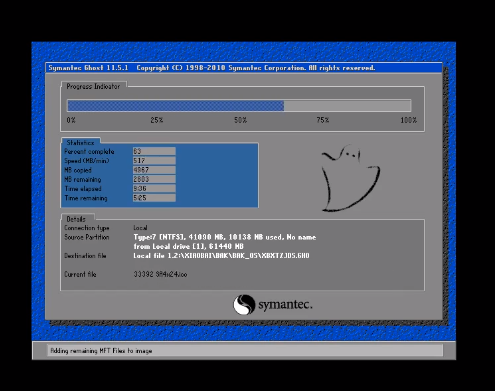Click the current file value 33392
The width and height of the screenshot is (495, 391).
(160, 274)
